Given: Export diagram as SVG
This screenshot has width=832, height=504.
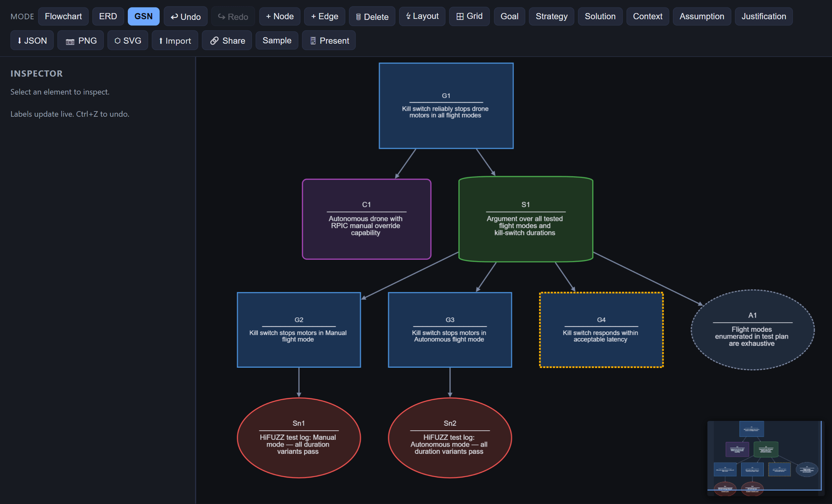Looking at the screenshot, I should (128, 40).
